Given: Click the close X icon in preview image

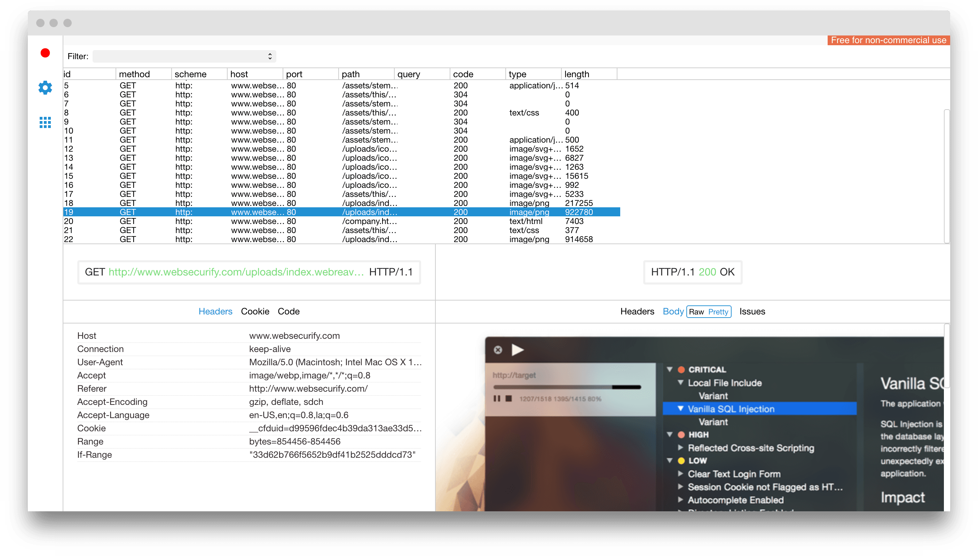Looking at the screenshot, I should [498, 350].
